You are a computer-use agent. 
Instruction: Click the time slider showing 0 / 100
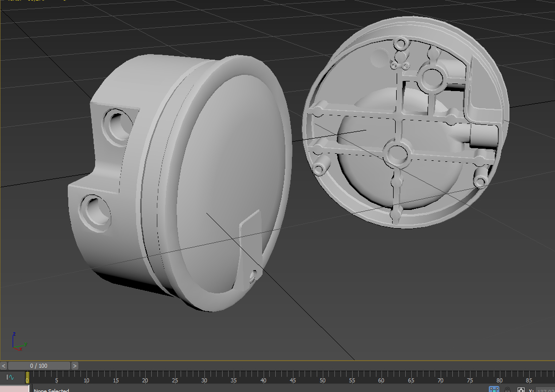39,366
